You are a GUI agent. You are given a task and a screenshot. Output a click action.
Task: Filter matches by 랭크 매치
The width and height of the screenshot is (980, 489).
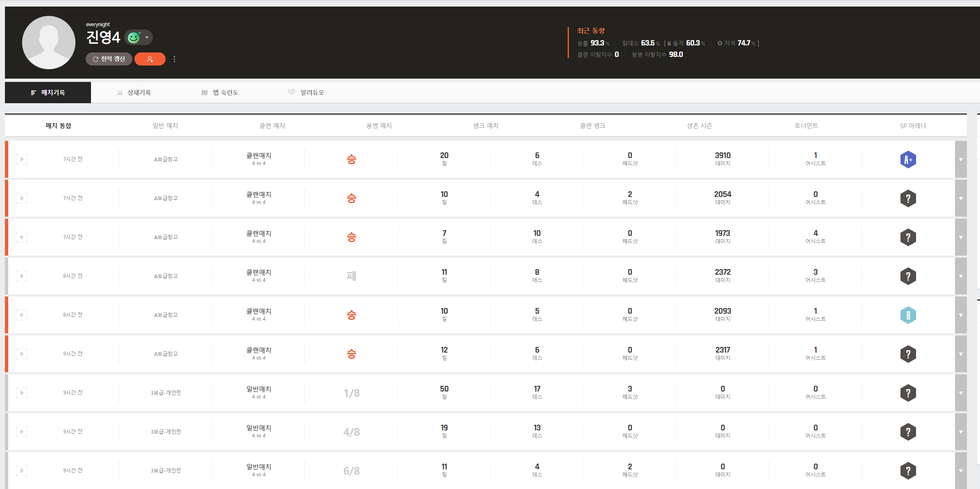point(486,126)
